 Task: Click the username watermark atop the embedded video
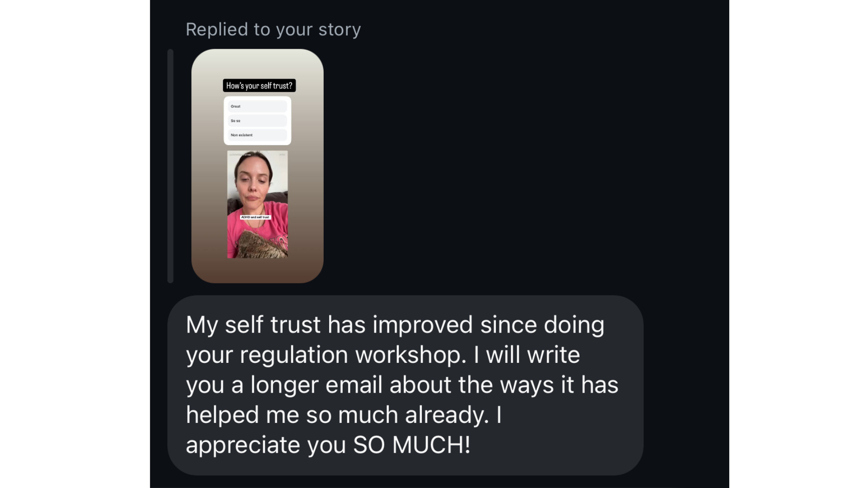click(x=240, y=155)
